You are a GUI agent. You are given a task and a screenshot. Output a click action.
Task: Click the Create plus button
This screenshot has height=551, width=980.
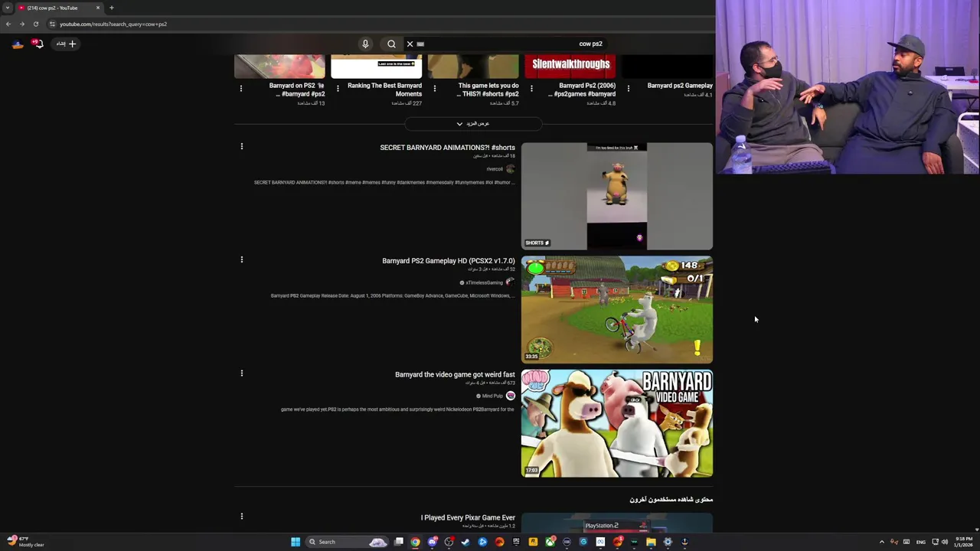click(x=67, y=44)
